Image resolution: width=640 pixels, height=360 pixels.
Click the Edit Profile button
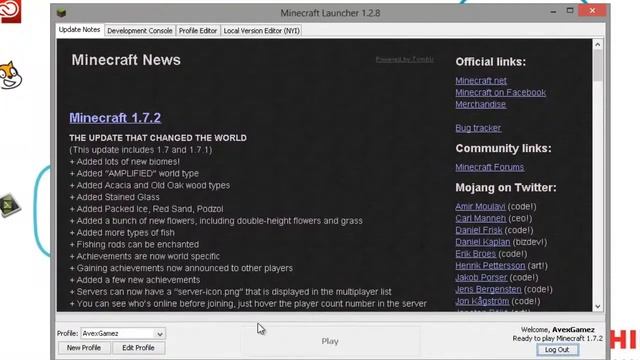[138, 348]
